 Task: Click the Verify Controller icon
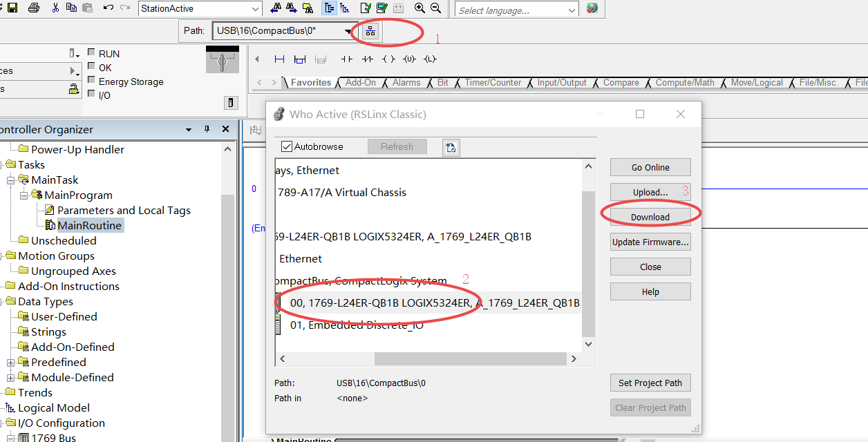381,8
